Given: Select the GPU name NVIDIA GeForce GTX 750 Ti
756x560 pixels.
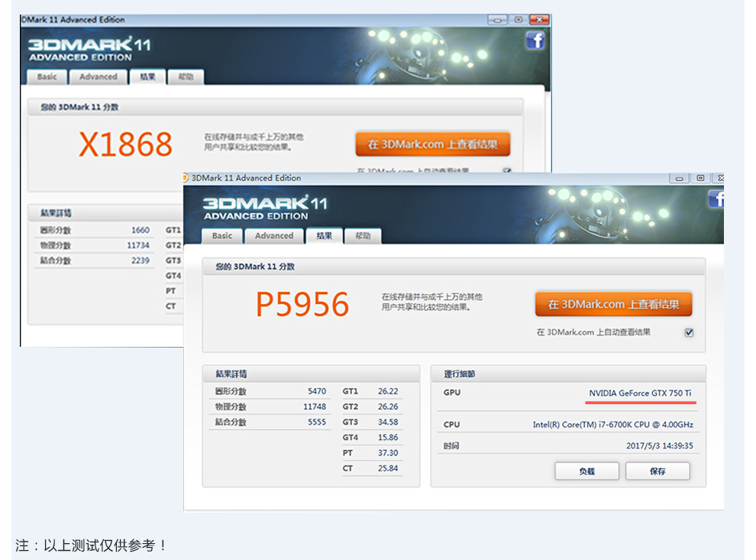Looking at the screenshot, I should (x=640, y=393).
